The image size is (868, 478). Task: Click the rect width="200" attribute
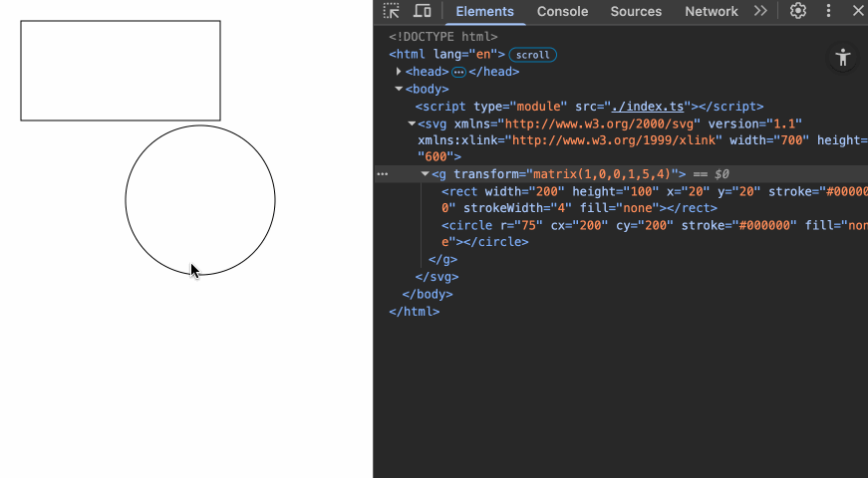coord(525,191)
